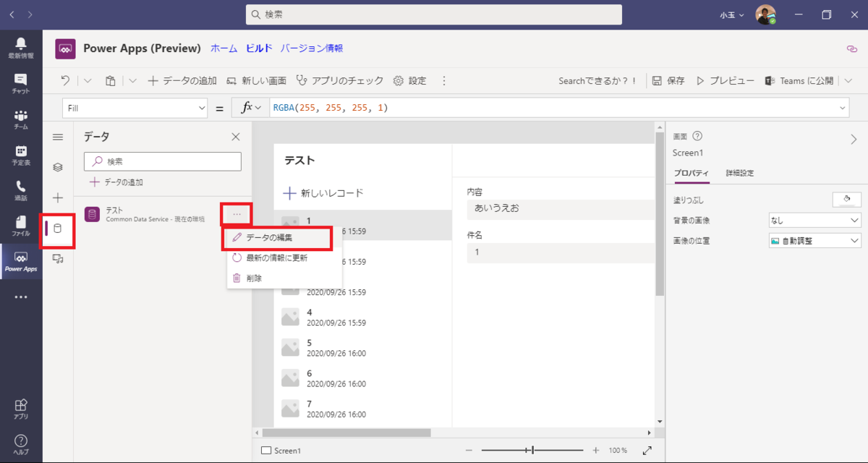This screenshot has height=463, width=868.
Task: Click データの追加 in the Data panel
Action: 116,182
